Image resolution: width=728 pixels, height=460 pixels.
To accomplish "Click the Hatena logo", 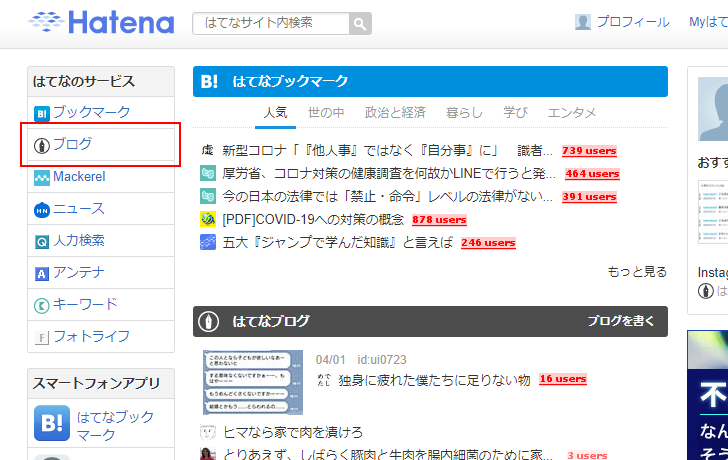I will pos(101,22).
